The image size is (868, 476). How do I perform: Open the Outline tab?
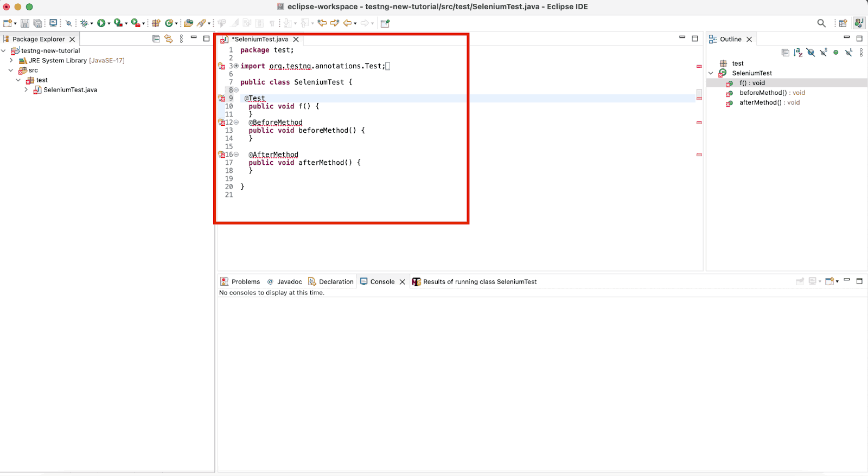(730, 39)
